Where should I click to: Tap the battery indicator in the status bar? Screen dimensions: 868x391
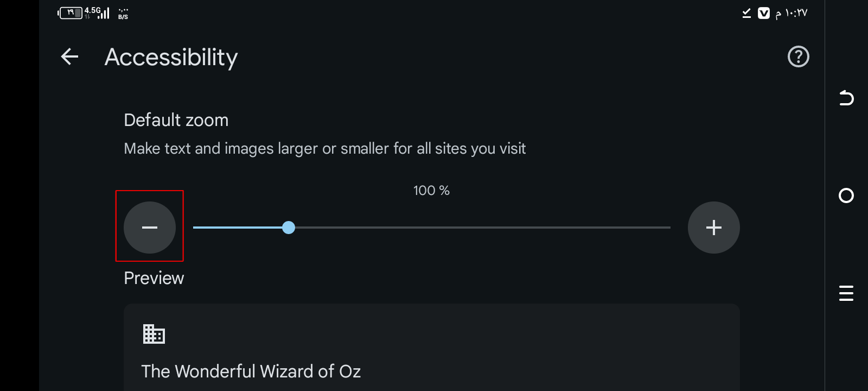pos(71,12)
